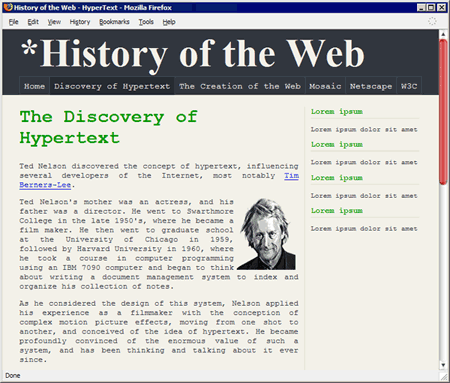Go to the Home navigation tab
Screen dimensions: 450x383
(x=34, y=86)
